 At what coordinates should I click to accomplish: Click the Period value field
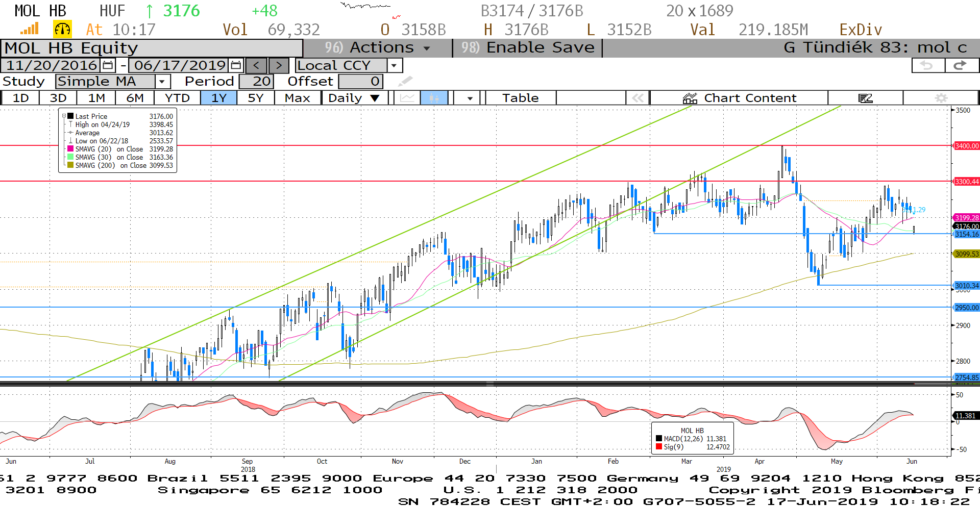(x=257, y=81)
